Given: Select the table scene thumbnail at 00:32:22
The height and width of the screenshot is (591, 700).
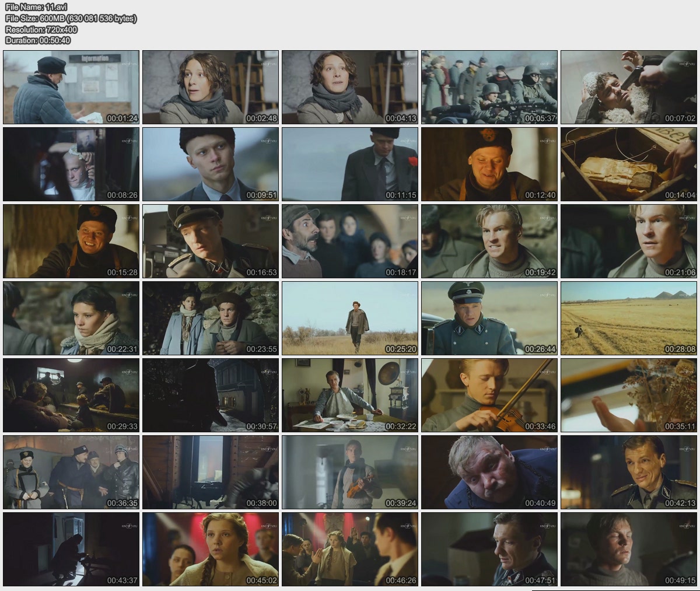Looking at the screenshot, I should (350, 395).
